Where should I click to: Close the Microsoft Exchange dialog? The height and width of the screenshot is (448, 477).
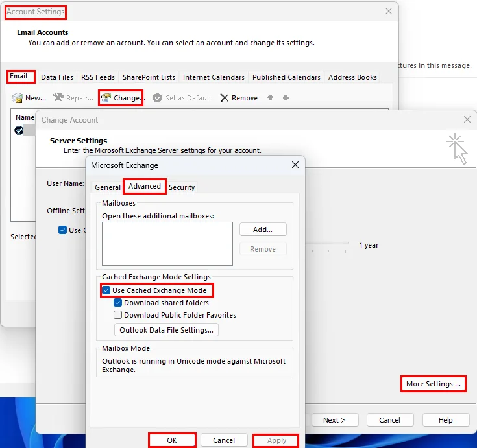tap(295, 165)
